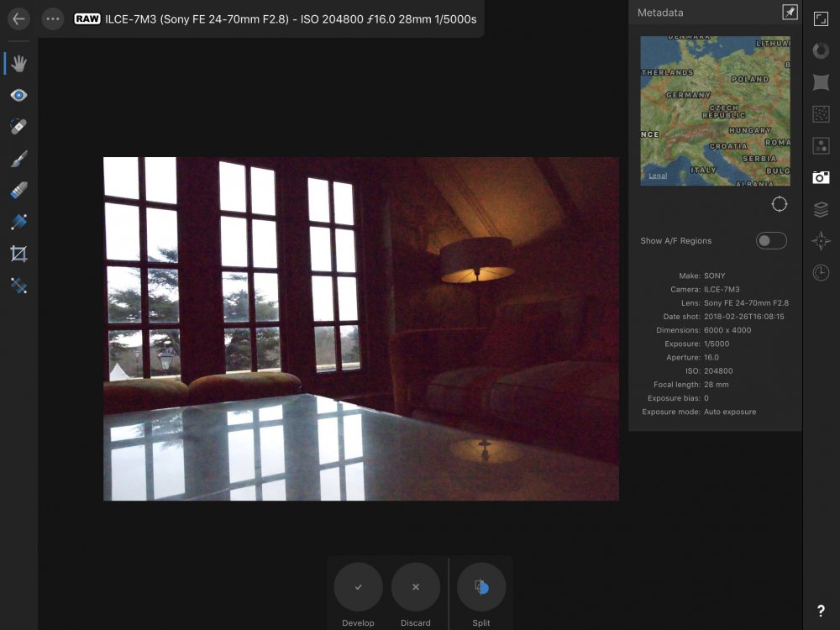The image size is (840, 630).
Task: Open the Tones studio (circle icon)
Action: pyautogui.click(x=821, y=51)
